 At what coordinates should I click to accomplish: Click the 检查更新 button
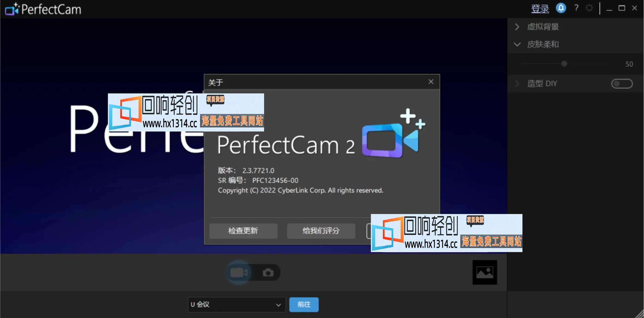[x=243, y=231]
